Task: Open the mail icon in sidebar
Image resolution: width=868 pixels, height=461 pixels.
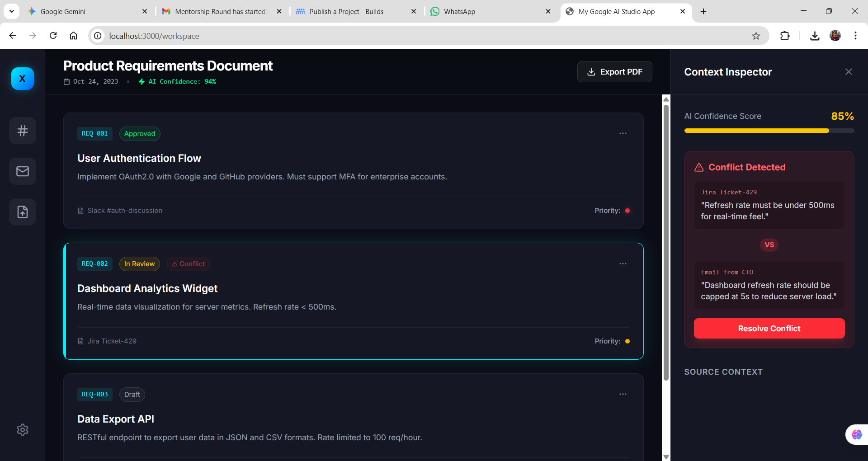Action: point(23,171)
